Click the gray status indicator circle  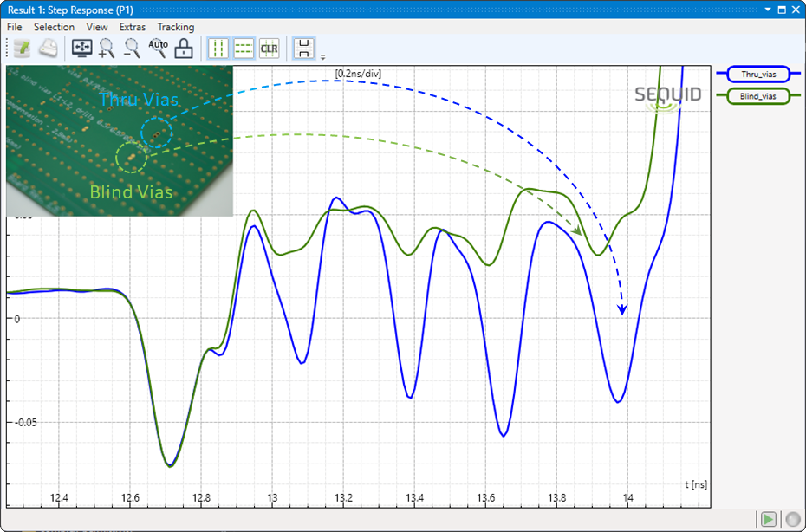[x=792, y=519]
